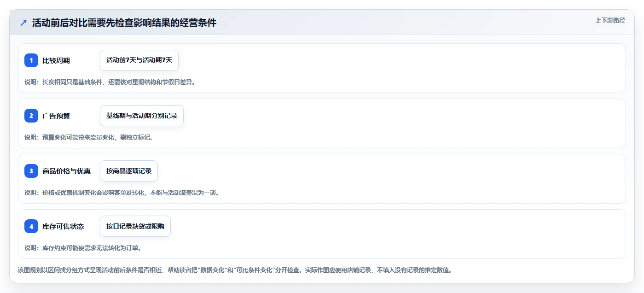
Task: Click the 广告预算 row label
Action: (x=56, y=116)
